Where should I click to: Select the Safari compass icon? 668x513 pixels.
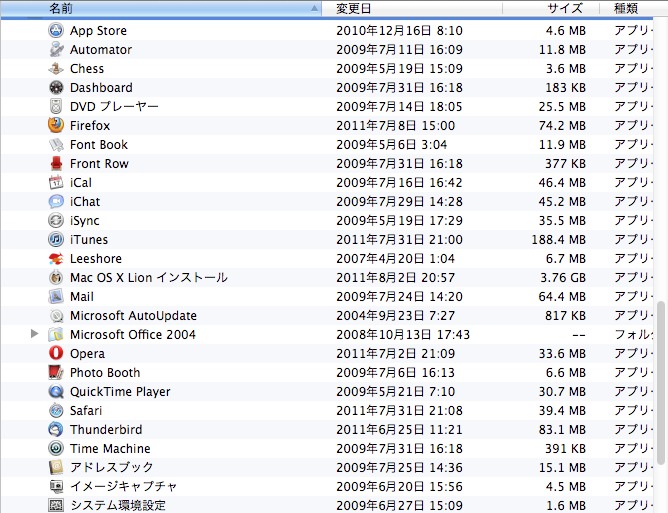coord(56,411)
